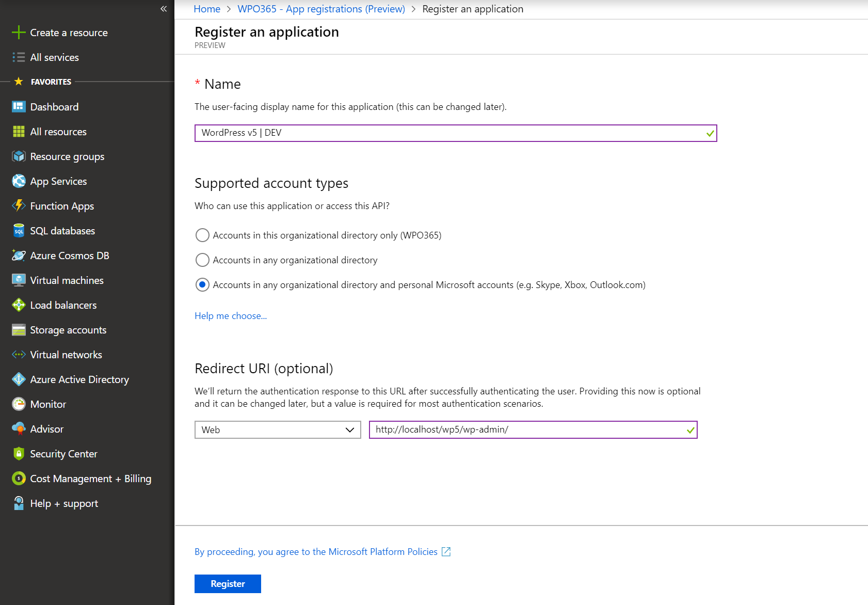Open Create a resource menu item
This screenshot has height=605, width=868.
pyautogui.click(x=69, y=33)
